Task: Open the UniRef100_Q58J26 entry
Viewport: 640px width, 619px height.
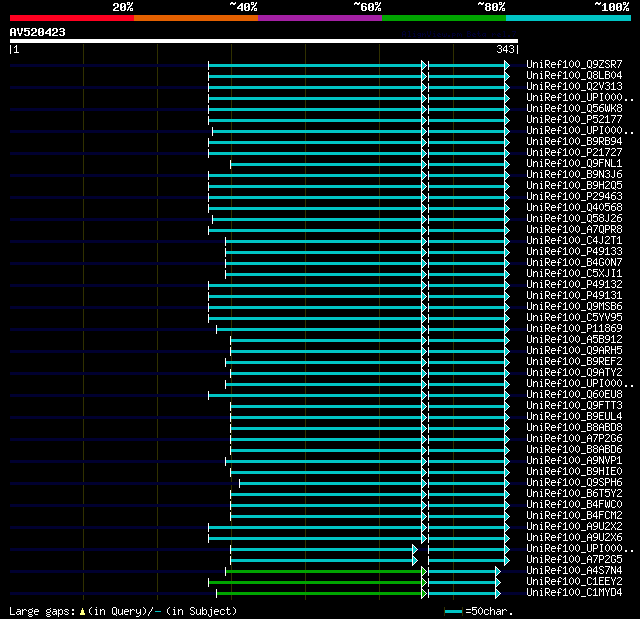Action: coord(574,219)
